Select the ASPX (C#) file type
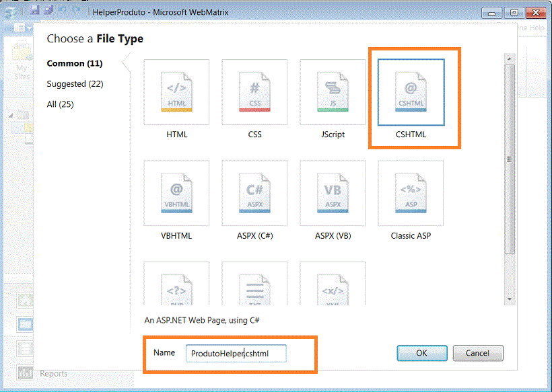The height and width of the screenshot is (392, 552). pyautogui.click(x=254, y=193)
